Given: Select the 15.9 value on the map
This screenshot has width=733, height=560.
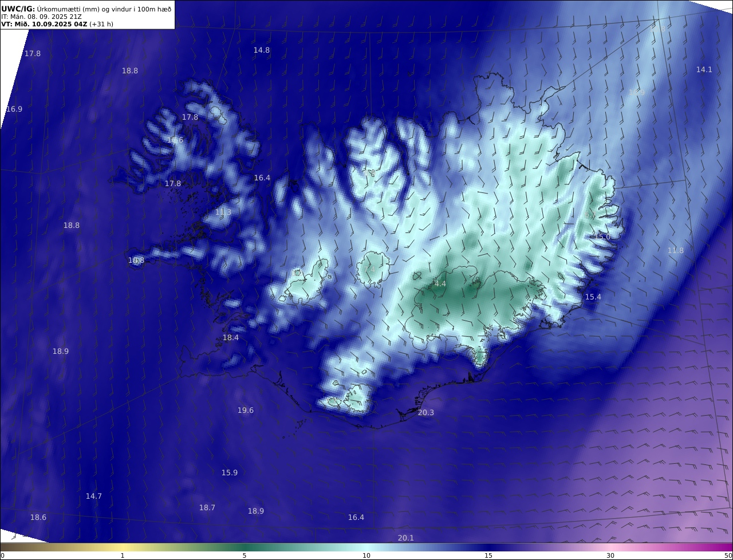Looking at the screenshot, I should [x=230, y=473].
